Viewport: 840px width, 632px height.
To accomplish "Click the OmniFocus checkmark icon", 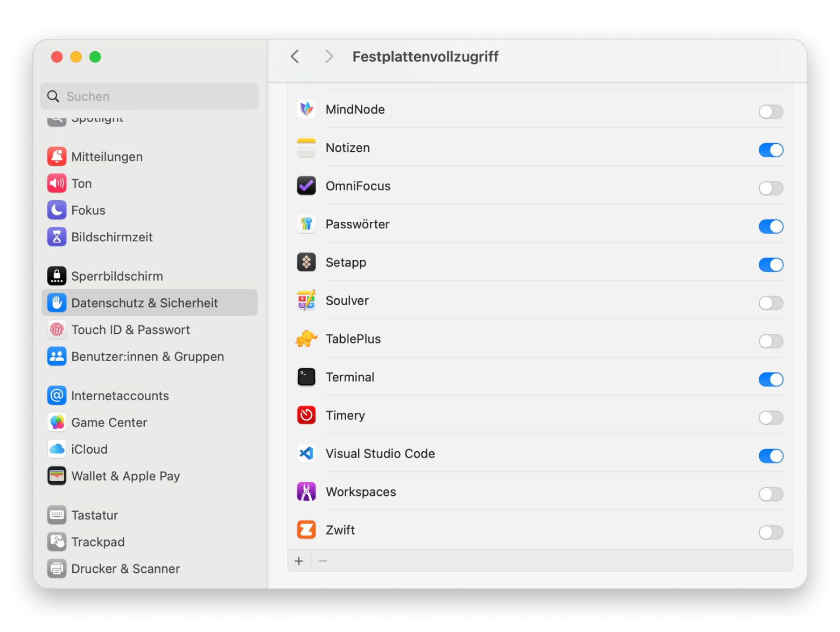I will point(306,186).
